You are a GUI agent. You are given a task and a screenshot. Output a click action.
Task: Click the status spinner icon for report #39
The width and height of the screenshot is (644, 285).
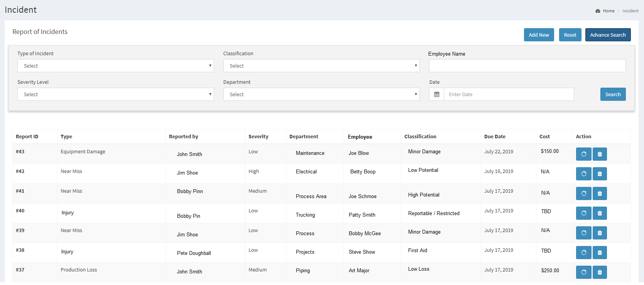click(x=583, y=233)
